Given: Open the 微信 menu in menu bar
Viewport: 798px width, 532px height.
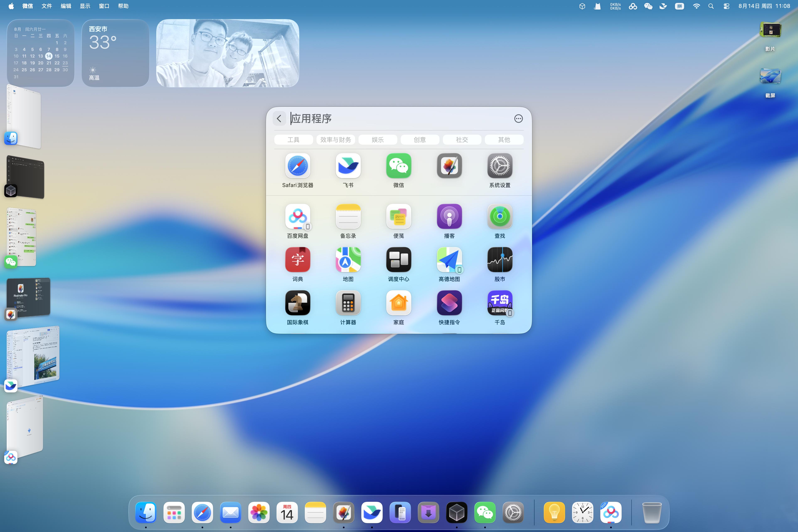Looking at the screenshot, I should click(27, 6).
